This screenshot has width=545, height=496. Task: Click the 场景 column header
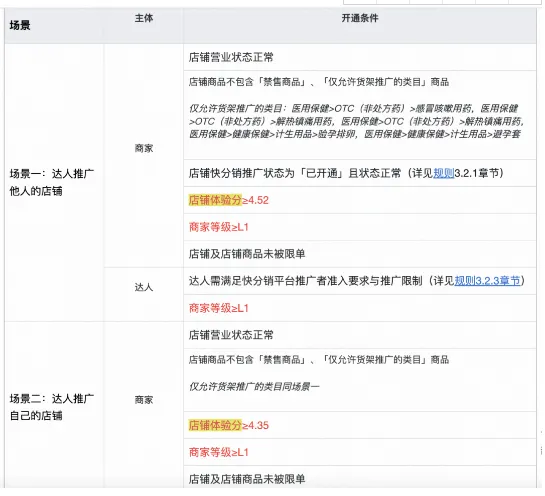[20, 25]
